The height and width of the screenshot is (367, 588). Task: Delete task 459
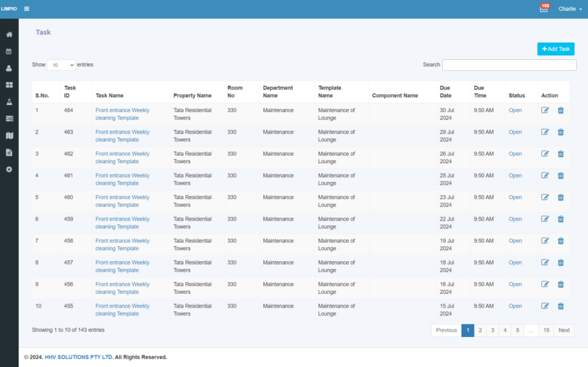point(560,219)
